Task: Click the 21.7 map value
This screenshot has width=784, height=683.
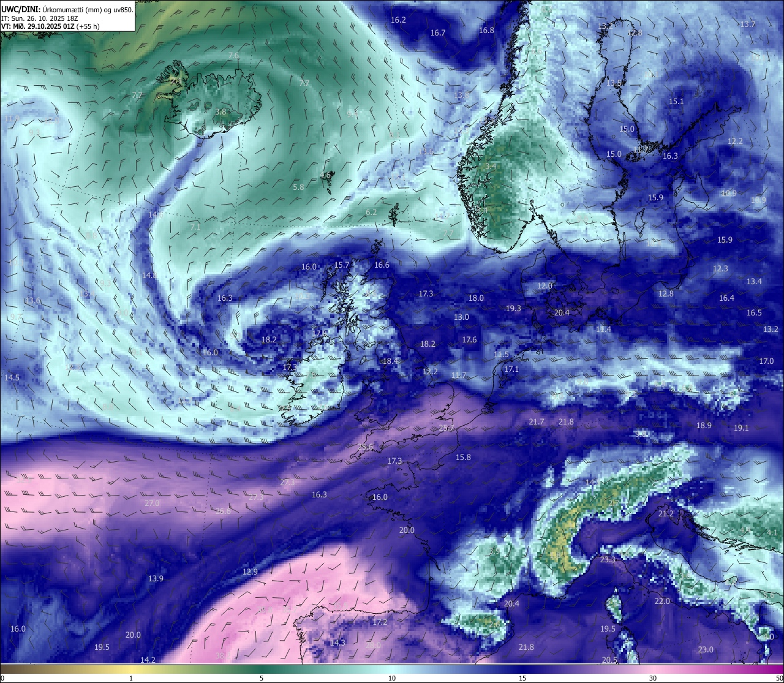Action: [536, 422]
